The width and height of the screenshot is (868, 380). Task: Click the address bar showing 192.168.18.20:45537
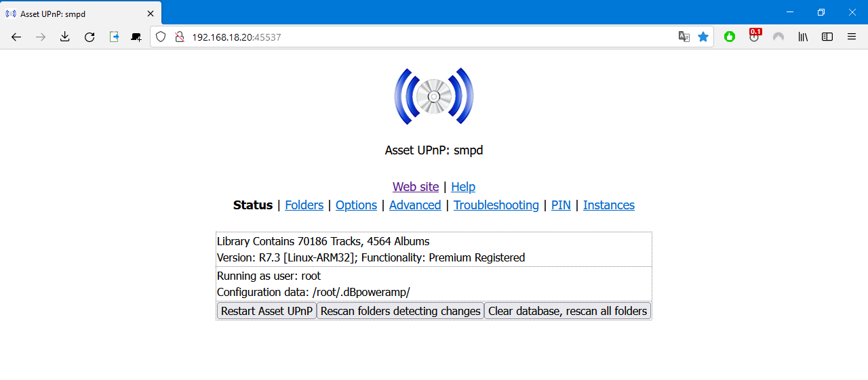[431, 37]
